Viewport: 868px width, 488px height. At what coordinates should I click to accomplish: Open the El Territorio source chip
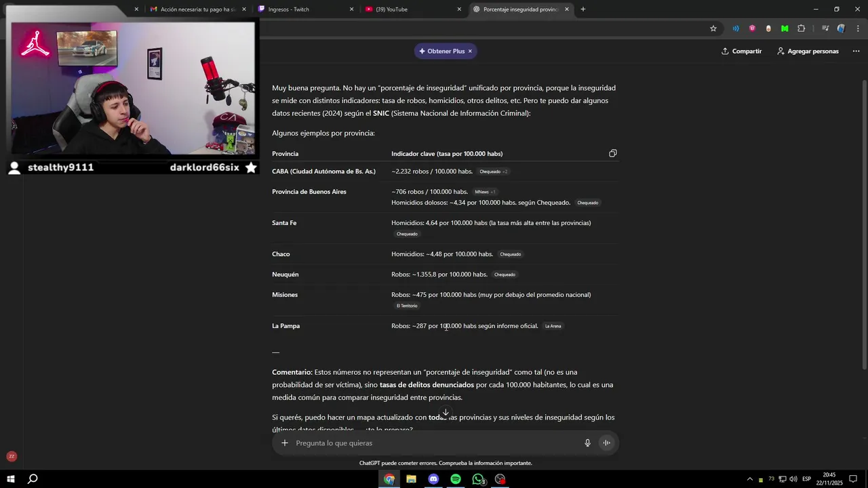pyautogui.click(x=407, y=306)
